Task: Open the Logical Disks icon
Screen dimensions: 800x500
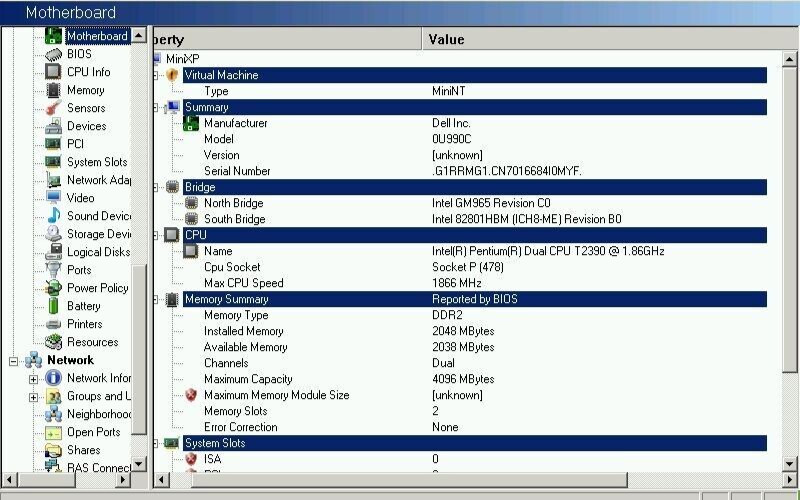Action: point(53,252)
